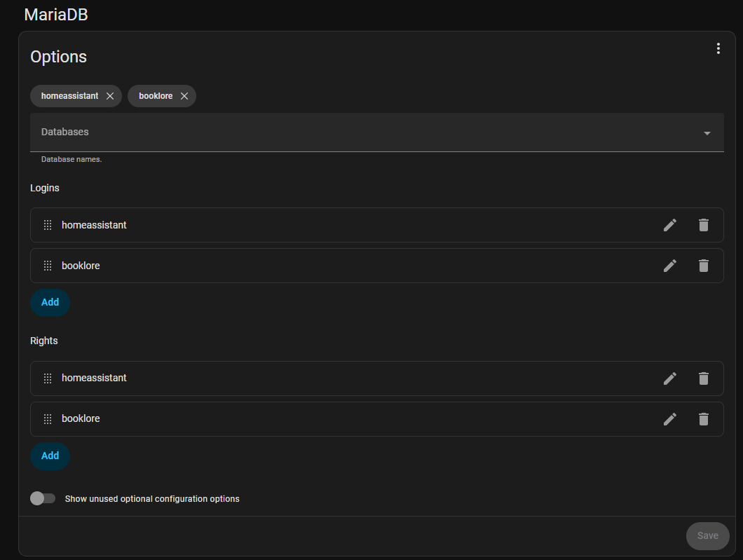Click Add button under Rights
Screen dimensions: 743x560
[x=50, y=456]
